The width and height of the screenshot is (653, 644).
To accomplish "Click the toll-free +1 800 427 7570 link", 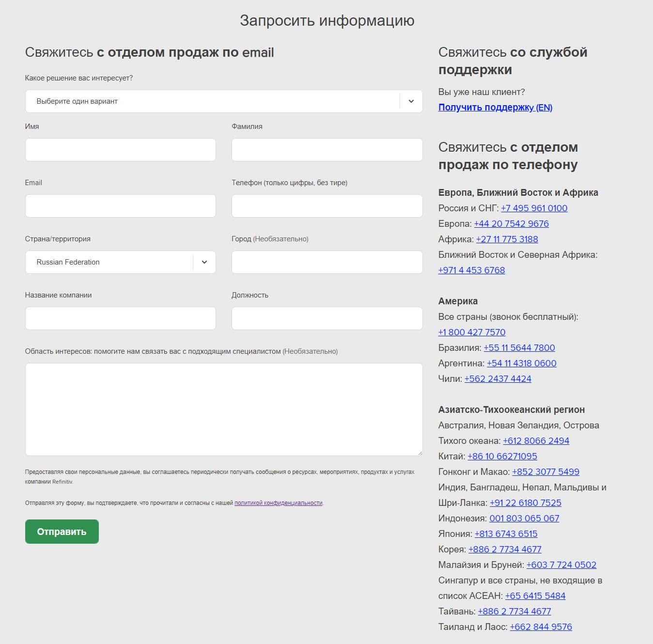I will click(x=471, y=332).
